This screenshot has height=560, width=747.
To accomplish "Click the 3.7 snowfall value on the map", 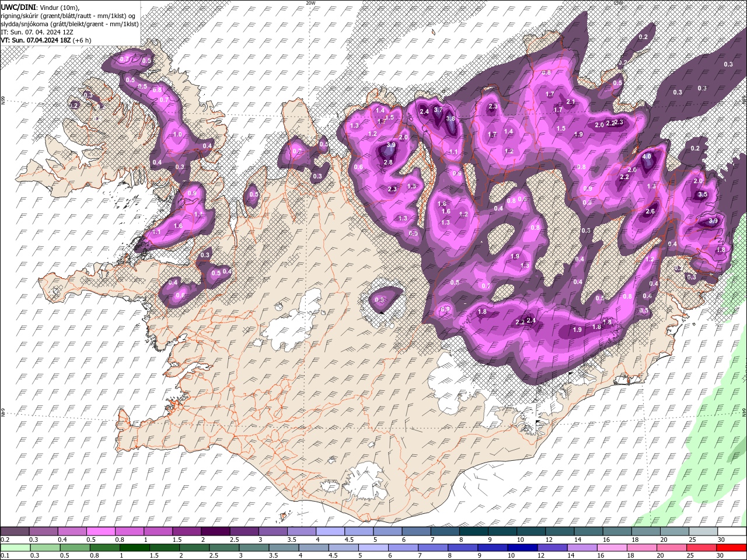I will (439, 109).
